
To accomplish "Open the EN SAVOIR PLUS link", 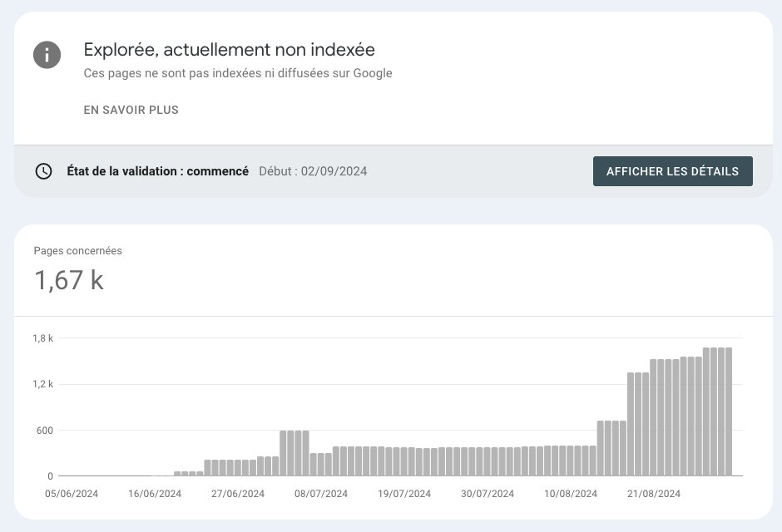I will click(x=131, y=110).
